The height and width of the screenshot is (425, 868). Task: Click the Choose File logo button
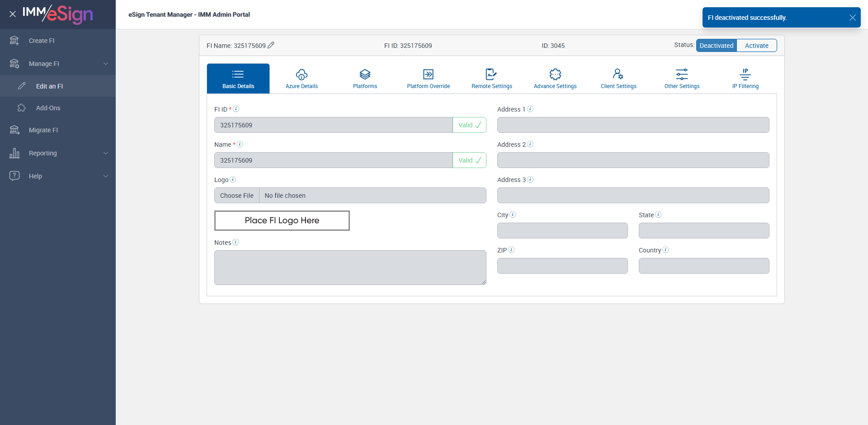(237, 196)
